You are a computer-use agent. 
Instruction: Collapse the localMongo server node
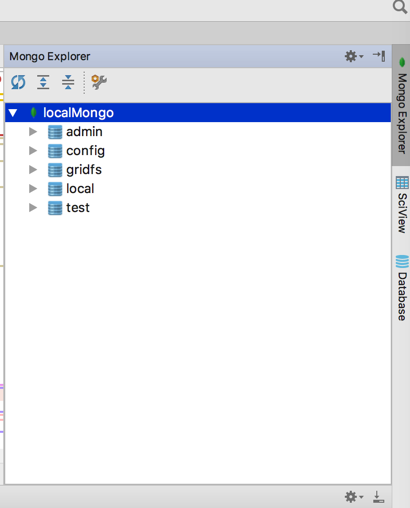pyautogui.click(x=13, y=113)
